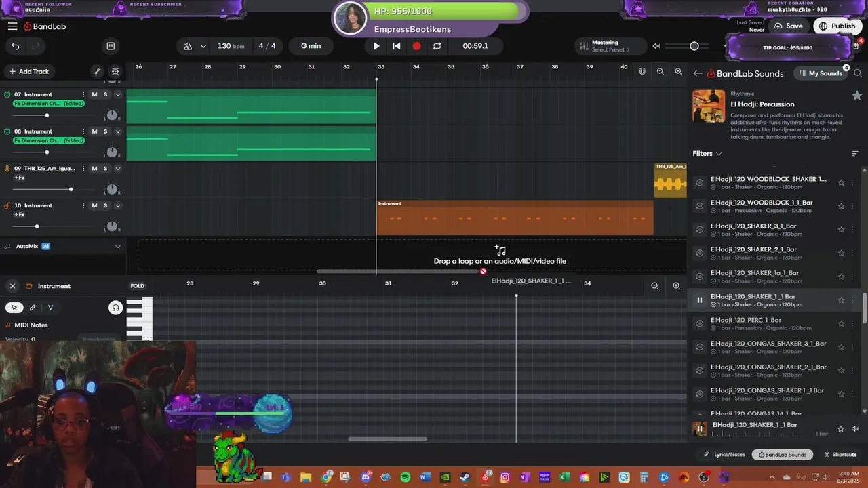Image resolution: width=868 pixels, height=488 pixels.
Task: Toggle the metronome
Action: [188, 46]
